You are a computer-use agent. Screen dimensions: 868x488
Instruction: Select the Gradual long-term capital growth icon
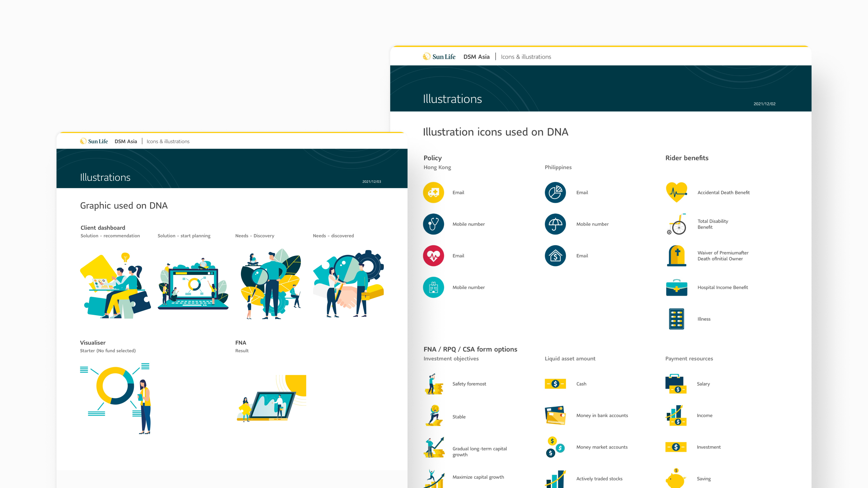[434, 447]
